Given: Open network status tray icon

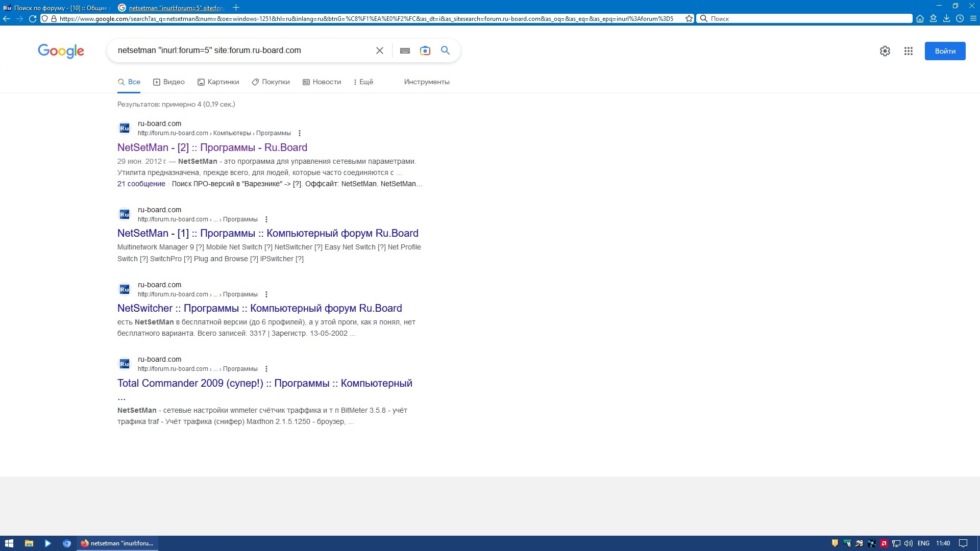Looking at the screenshot, I should click(x=896, y=543).
